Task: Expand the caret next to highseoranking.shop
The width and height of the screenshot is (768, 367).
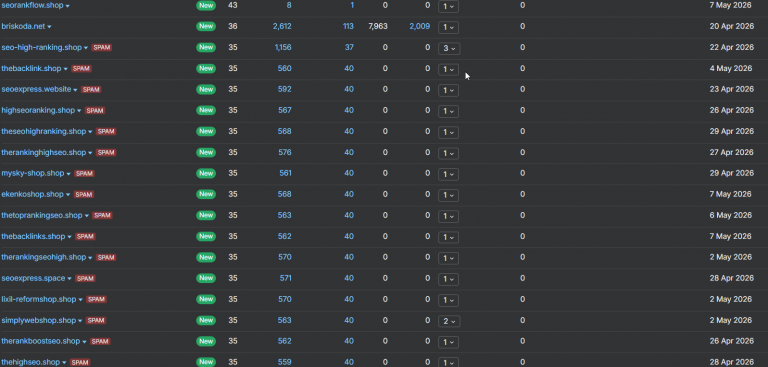Action: click(x=79, y=111)
